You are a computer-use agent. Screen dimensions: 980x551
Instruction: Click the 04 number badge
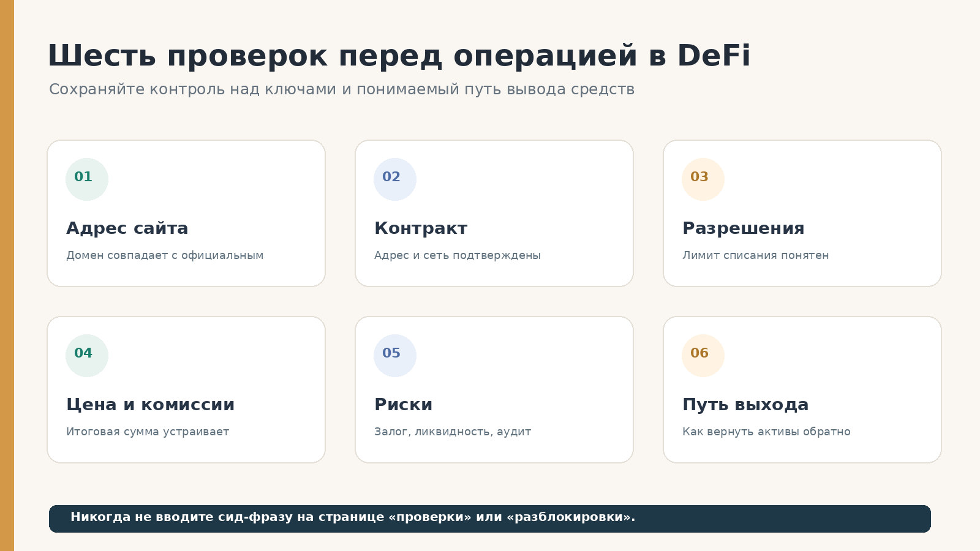tap(87, 356)
